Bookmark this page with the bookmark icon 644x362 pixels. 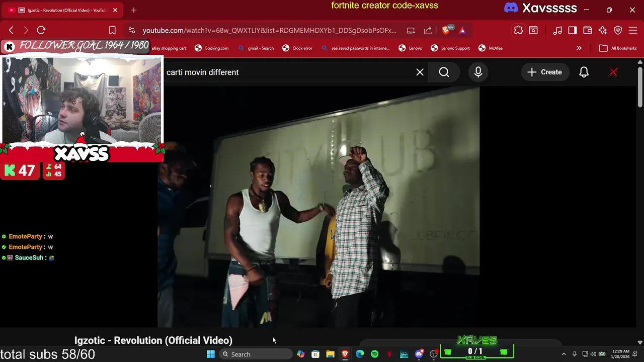(x=112, y=30)
